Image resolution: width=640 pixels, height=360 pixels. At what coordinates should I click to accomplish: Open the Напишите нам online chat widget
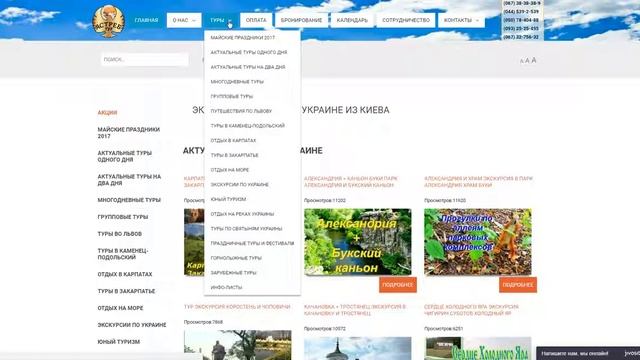pyautogui.click(x=588, y=353)
